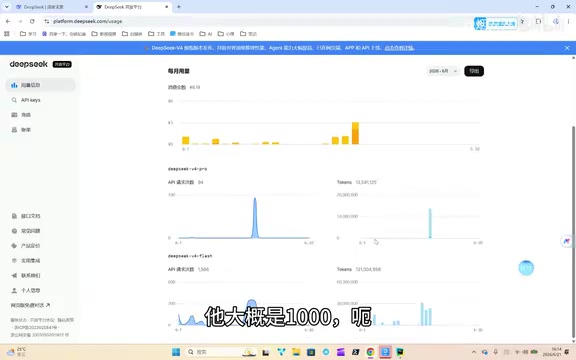Click the deepseek logo in sidebar
The image size is (576, 360).
29,64
